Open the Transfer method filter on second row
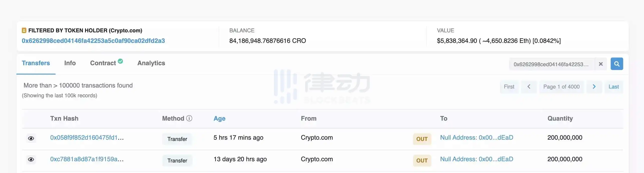Screen dimensions: 644x173 pyautogui.click(x=177, y=160)
